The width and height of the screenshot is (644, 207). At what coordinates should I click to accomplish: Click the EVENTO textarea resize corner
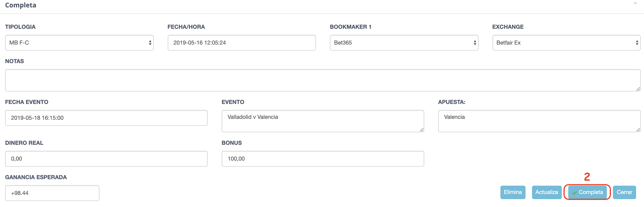click(x=422, y=130)
